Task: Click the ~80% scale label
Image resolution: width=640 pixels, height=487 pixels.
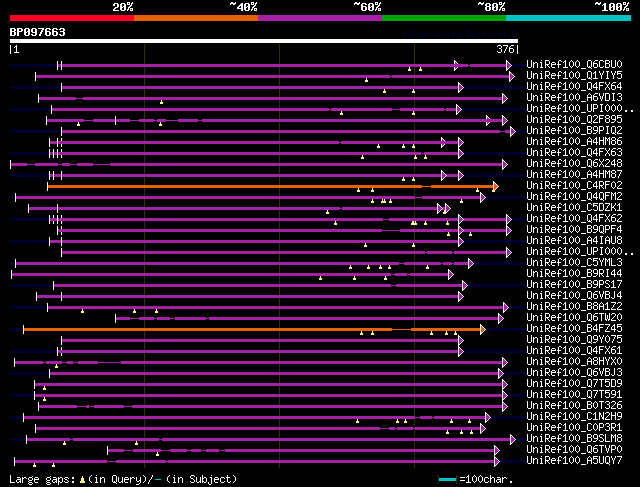Action: 491,7
